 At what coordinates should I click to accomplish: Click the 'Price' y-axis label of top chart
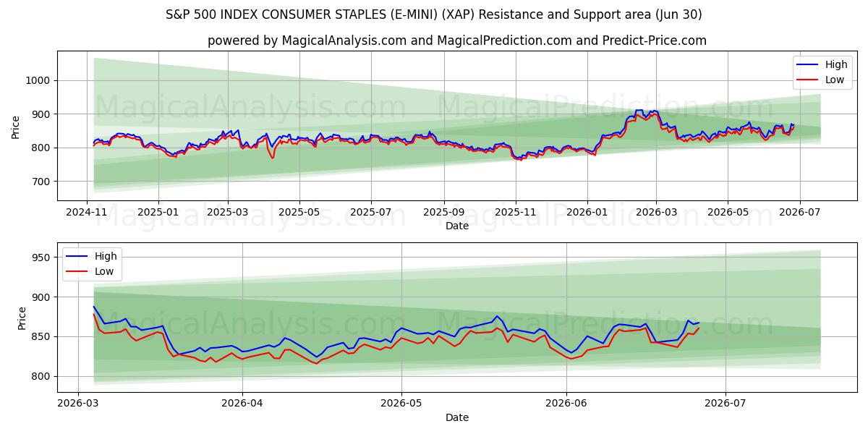(16, 126)
